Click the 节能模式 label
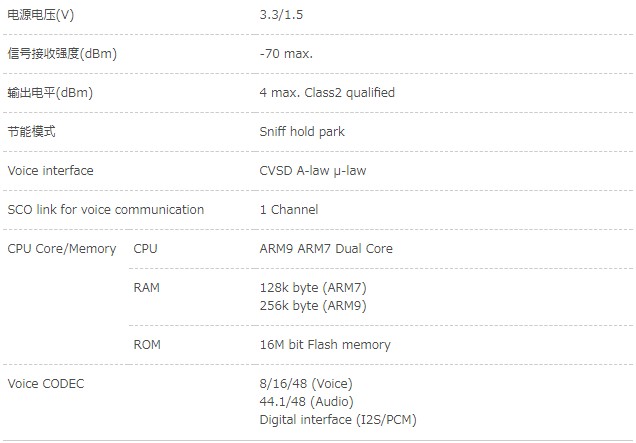Screen dimensions: 636x443 (31, 131)
